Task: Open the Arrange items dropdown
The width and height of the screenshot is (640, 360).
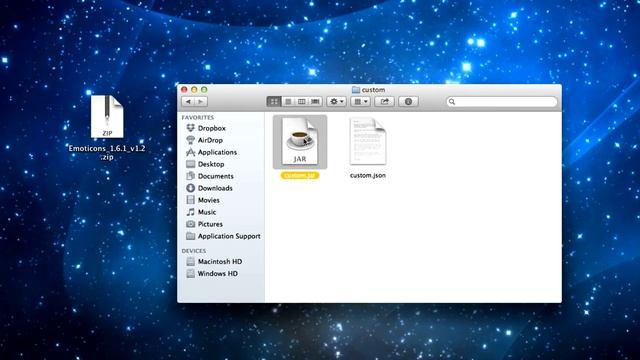Action: click(360, 101)
